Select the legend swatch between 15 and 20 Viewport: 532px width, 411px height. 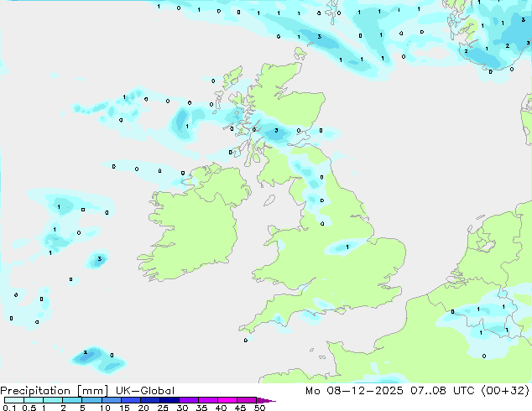pyautogui.click(x=130, y=400)
